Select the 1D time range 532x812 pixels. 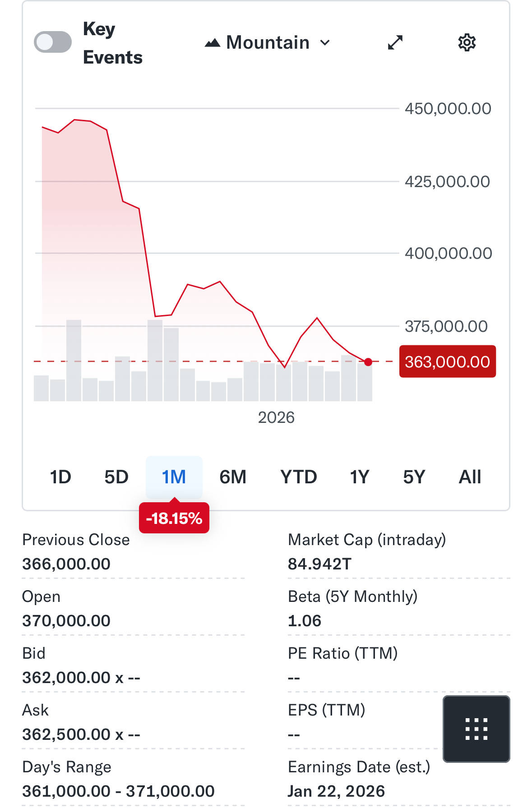(60, 477)
